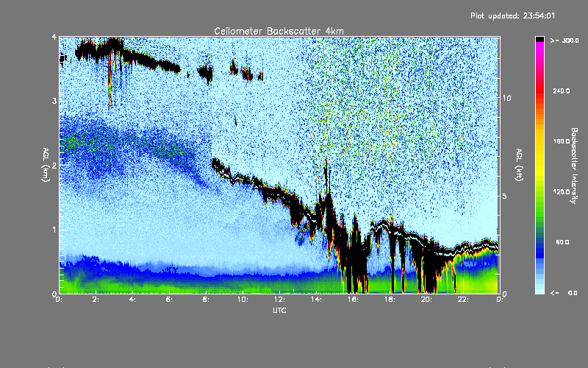Image resolution: width=588 pixels, height=368 pixels.
Task: Click the "14:" UTC time tick label
Action: pos(316,300)
